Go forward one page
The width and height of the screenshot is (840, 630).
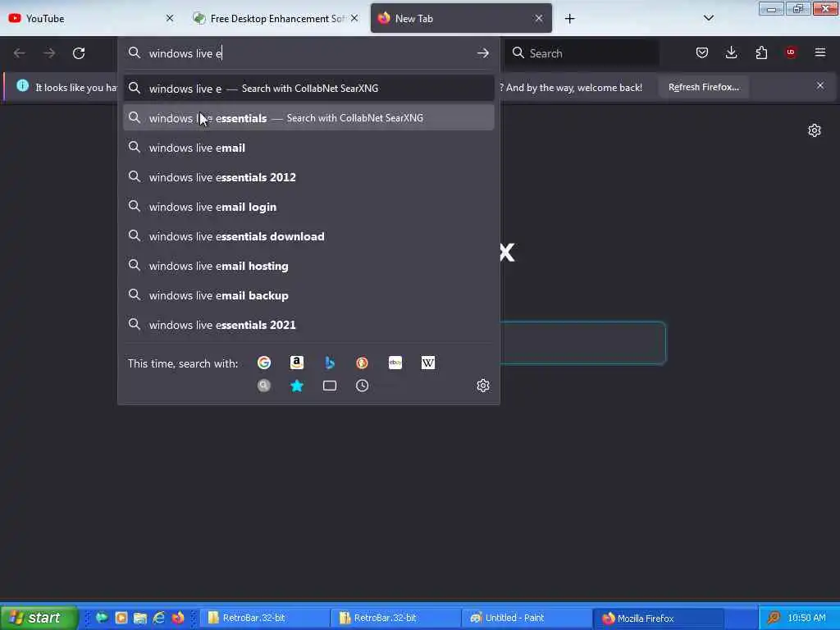click(x=48, y=53)
